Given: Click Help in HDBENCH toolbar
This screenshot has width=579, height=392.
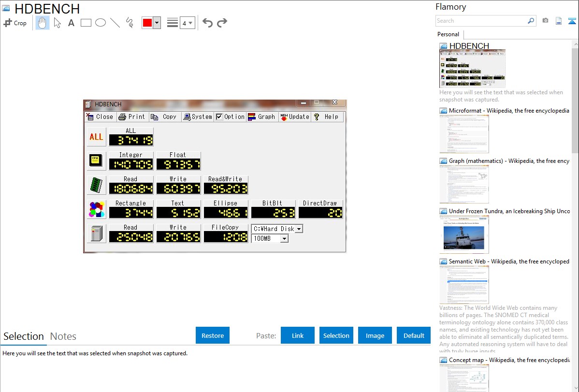Looking at the screenshot, I should pos(326,117).
